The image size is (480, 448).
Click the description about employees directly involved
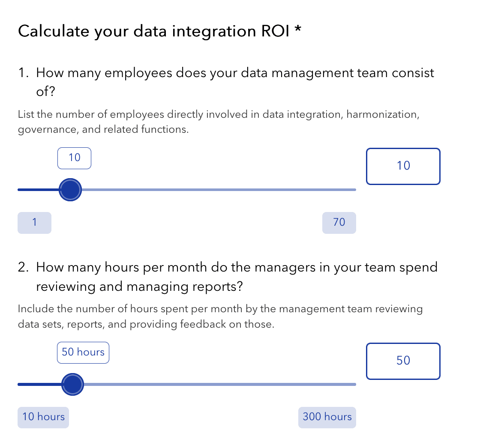coord(219,122)
